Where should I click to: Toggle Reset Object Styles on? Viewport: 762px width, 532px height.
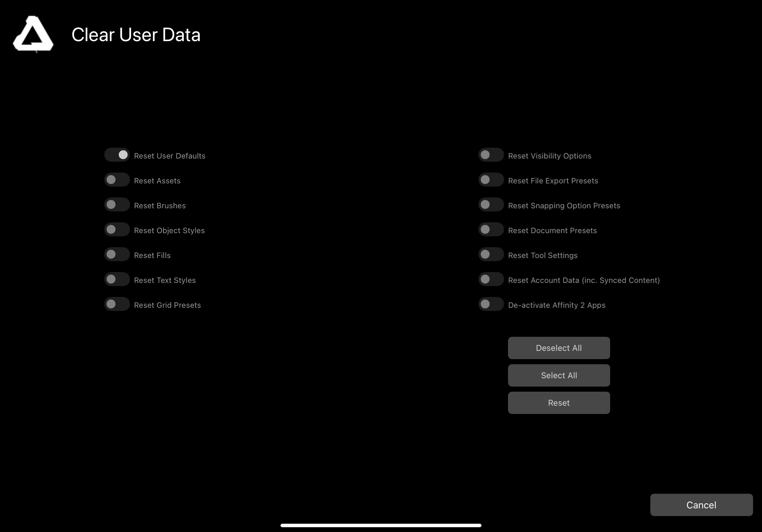(117, 230)
